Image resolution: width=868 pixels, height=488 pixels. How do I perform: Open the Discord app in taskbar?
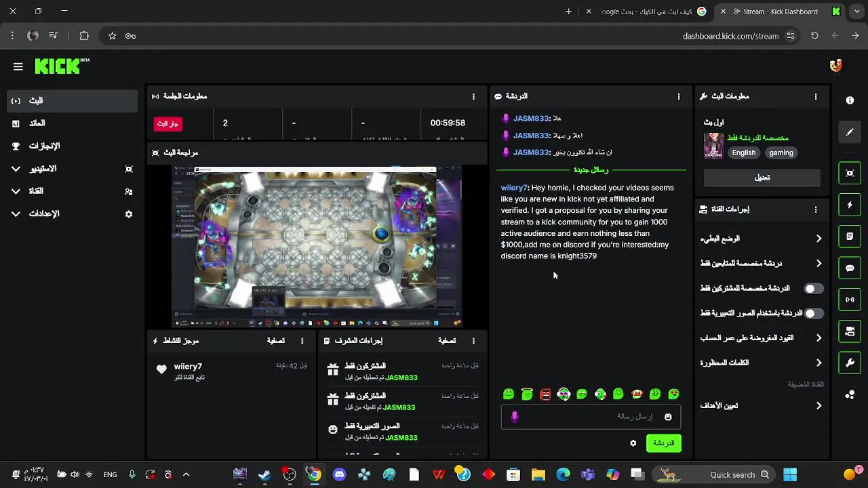click(340, 474)
